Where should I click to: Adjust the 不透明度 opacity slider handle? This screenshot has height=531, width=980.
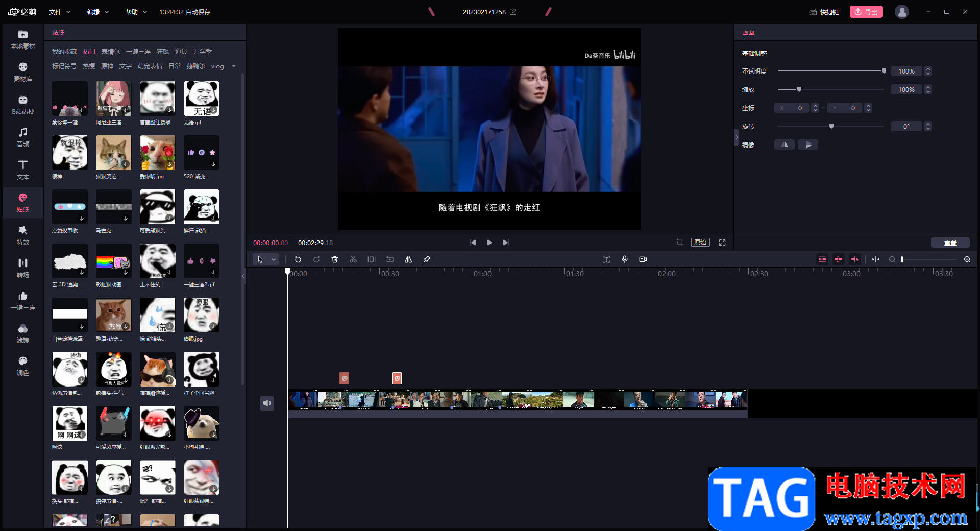884,71
